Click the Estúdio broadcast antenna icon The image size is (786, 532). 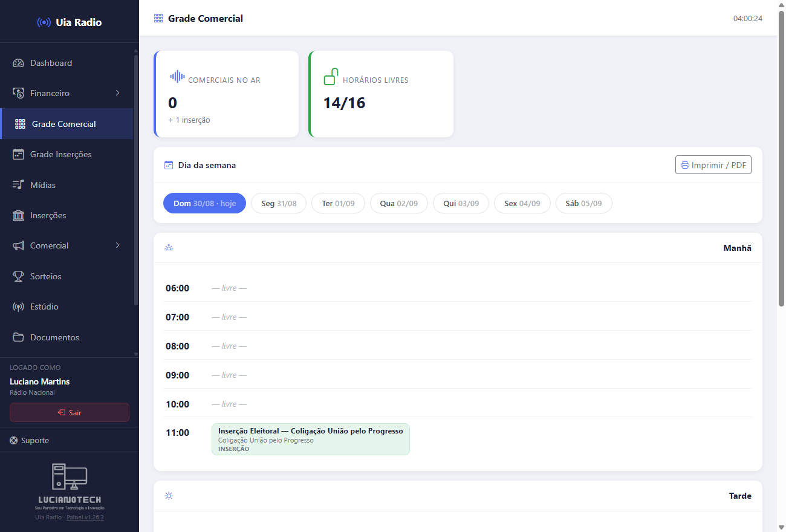(18, 307)
